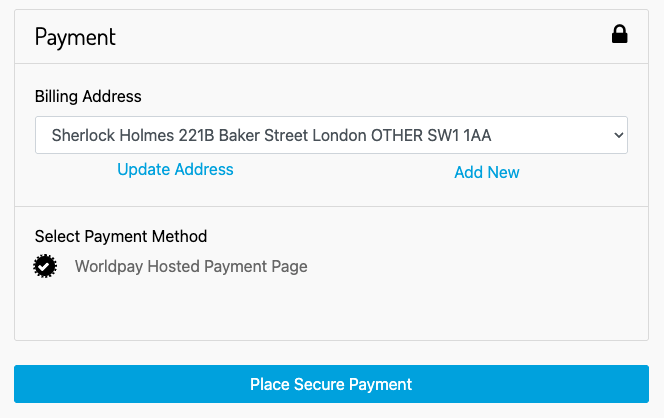
Task: Click the Select Payment Method label
Action: tap(121, 237)
